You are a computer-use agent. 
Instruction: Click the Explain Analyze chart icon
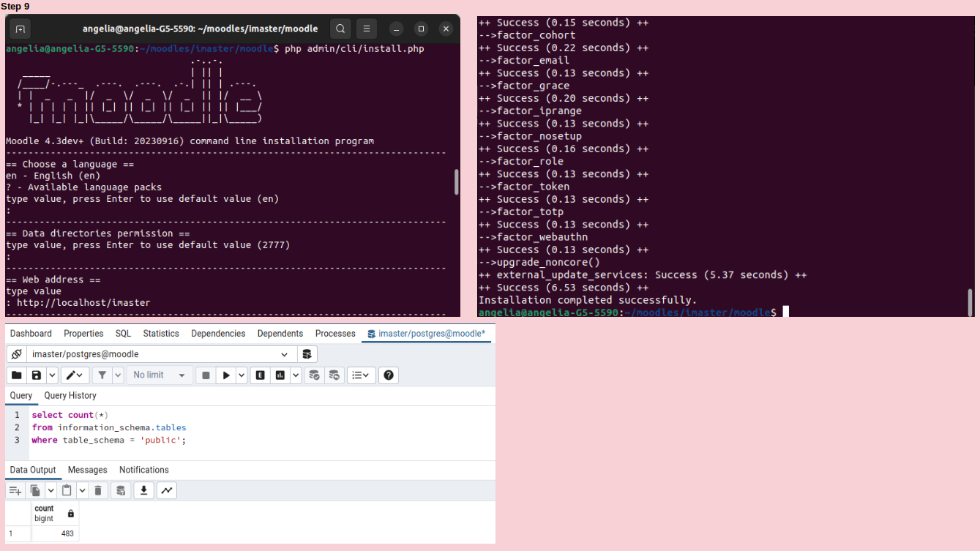coord(280,375)
